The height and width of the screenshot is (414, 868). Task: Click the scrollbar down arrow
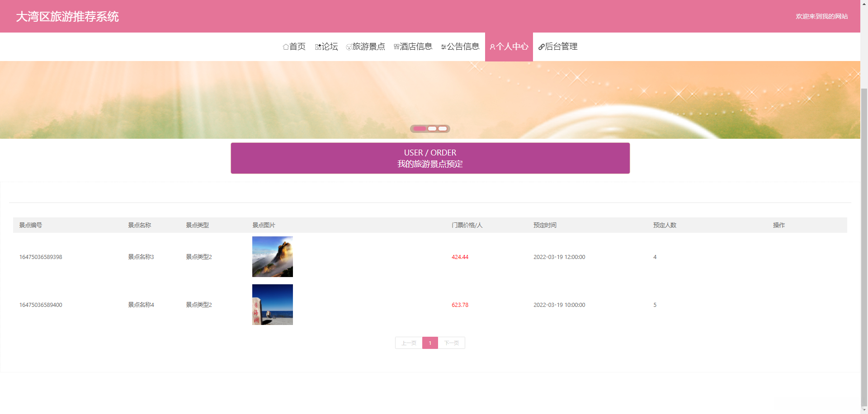[864, 410]
